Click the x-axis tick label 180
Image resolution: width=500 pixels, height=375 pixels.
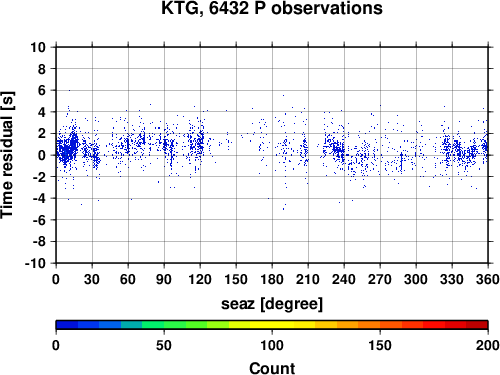[272, 279]
